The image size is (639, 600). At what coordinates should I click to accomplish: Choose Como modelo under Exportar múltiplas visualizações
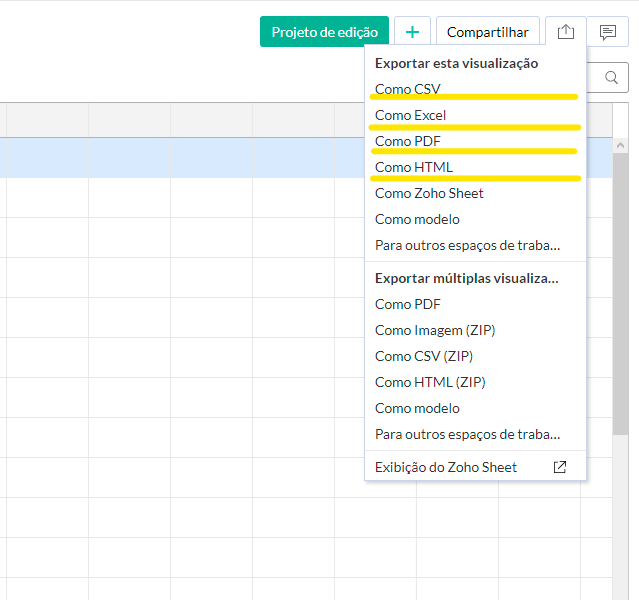tap(475, 408)
